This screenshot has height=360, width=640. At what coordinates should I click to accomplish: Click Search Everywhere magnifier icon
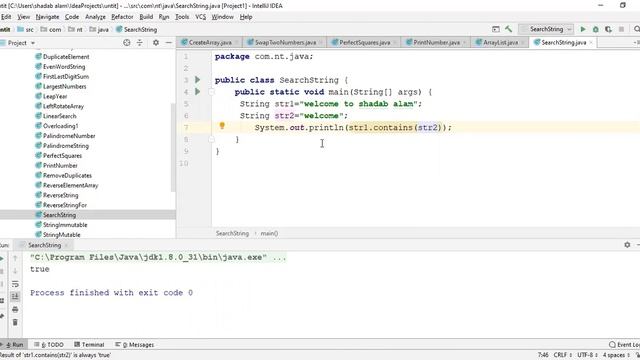(636, 29)
